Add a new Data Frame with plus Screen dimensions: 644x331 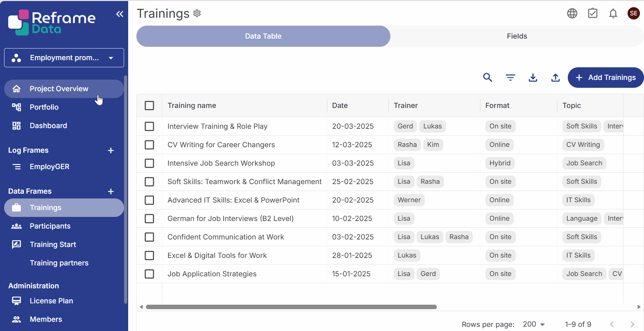[111, 191]
